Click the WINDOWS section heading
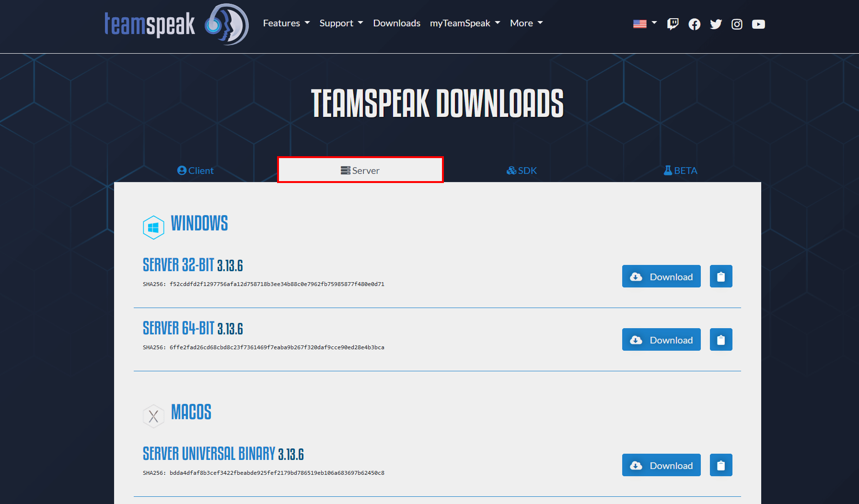 pyautogui.click(x=199, y=223)
